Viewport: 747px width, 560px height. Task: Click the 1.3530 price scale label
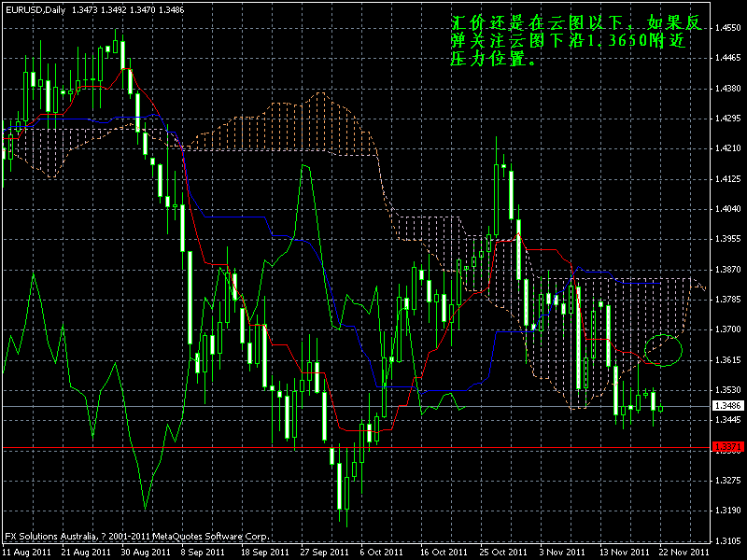(x=728, y=389)
